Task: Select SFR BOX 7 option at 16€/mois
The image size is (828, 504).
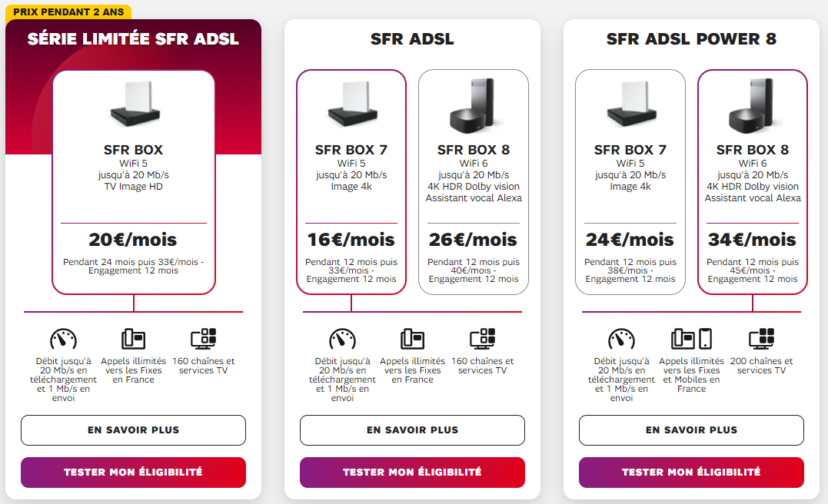Action: [x=351, y=181]
